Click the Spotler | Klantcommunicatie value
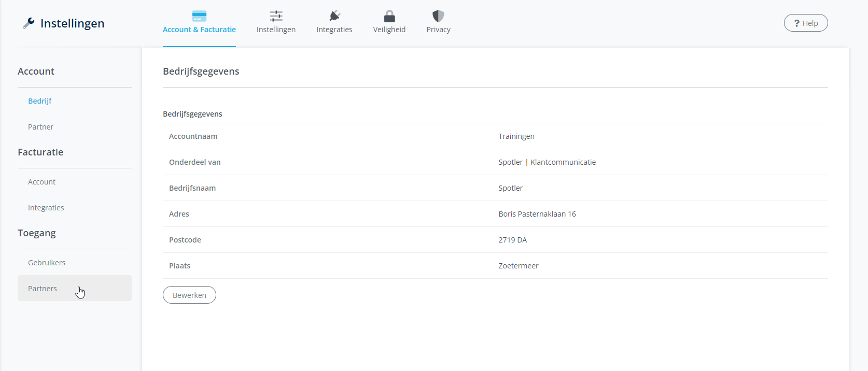868x371 pixels. (x=547, y=162)
